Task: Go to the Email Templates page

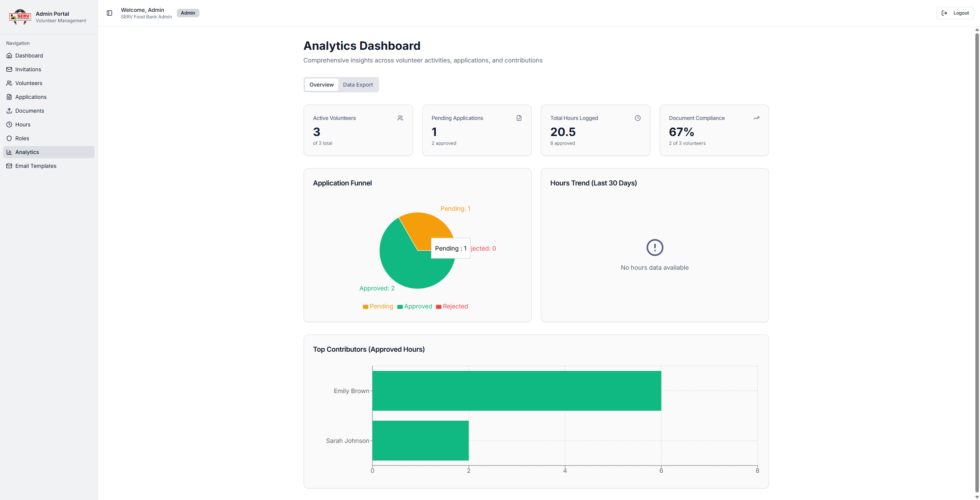Action: 36,166
